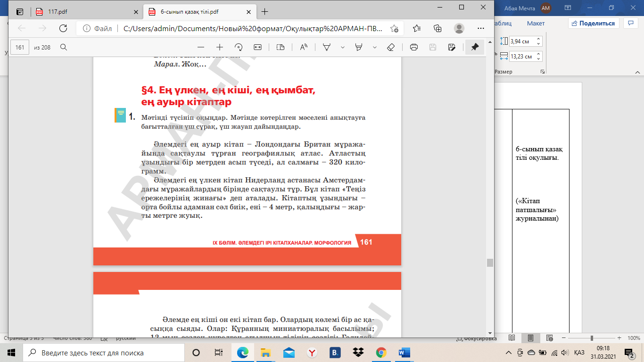This screenshot has width=644, height=362.
Task: Show hidden system tray icons
Action: click(x=508, y=353)
